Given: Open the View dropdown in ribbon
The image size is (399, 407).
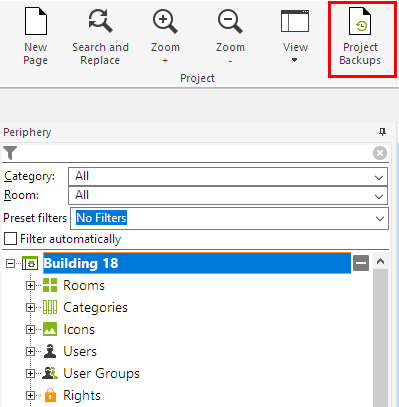Looking at the screenshot, I should point(295,37).
